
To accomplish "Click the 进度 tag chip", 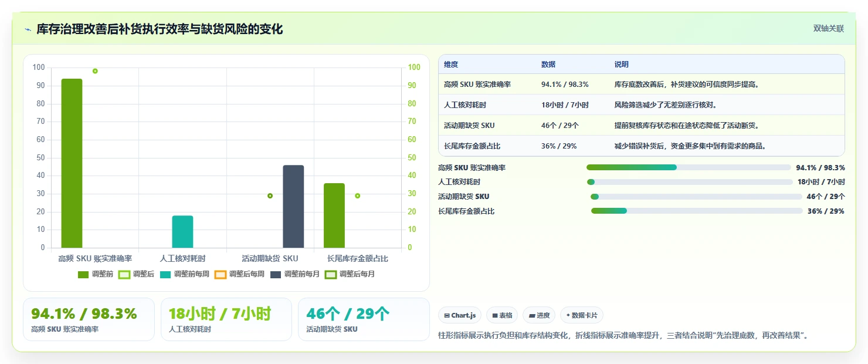I will click(539, 315).
